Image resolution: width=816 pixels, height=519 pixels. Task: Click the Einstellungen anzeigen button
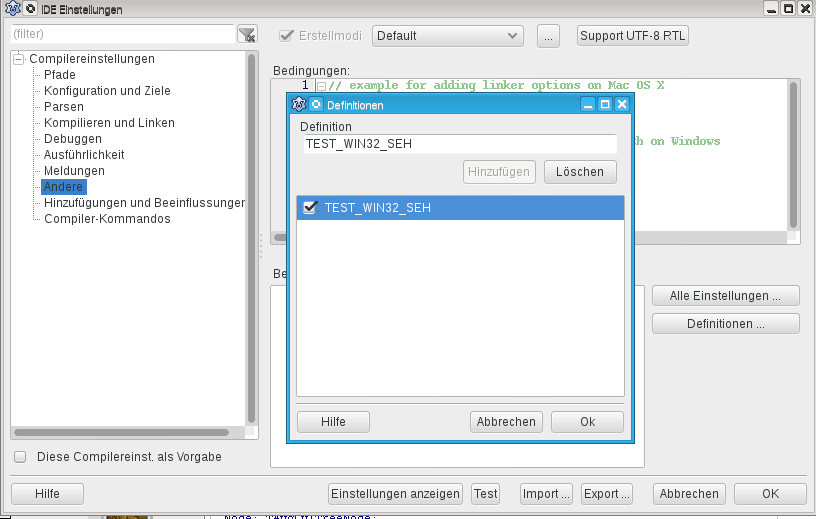coord(396,494)
